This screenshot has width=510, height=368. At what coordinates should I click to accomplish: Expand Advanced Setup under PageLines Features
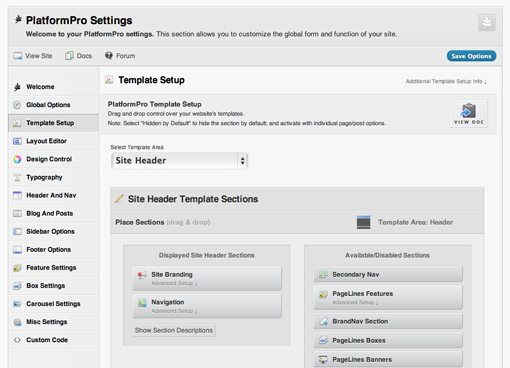[355, 302]
